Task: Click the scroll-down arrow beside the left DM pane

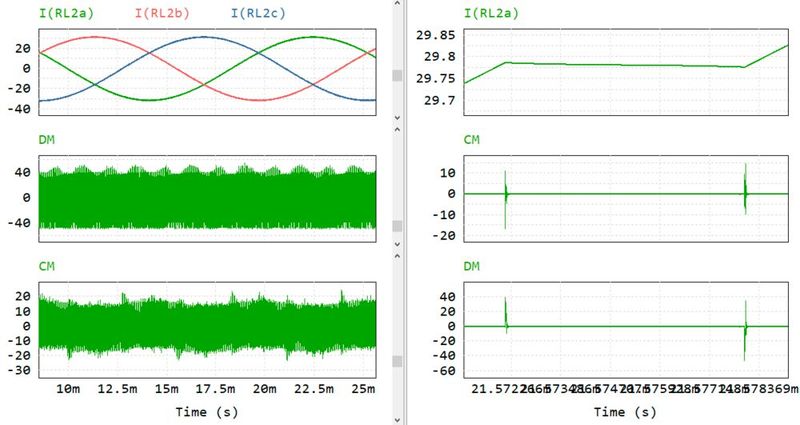Action: [397, 244]
